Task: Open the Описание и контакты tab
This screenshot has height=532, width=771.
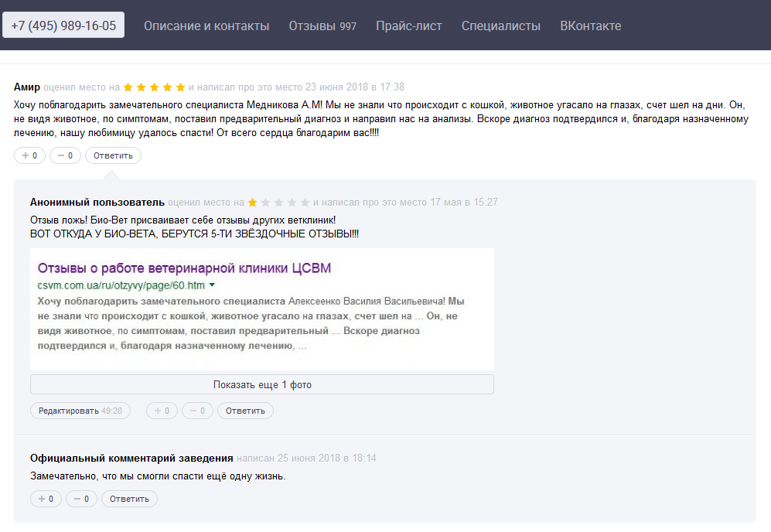Action: click(x=206, y=26)
